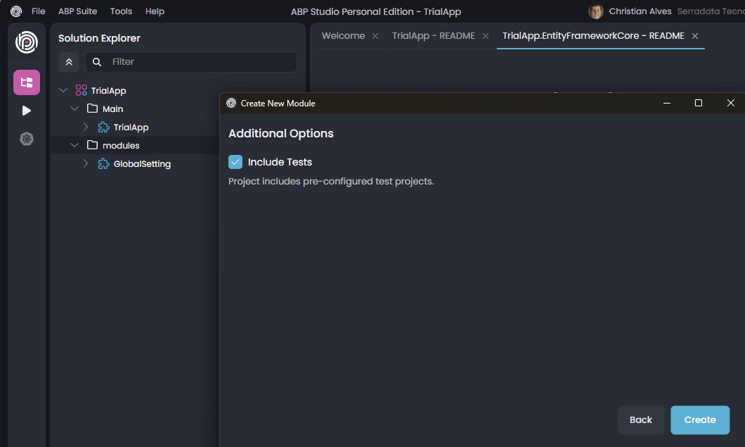Open the Solution Explorer sidebar icon
Image resolution: width=745 pixels, height=447 pixels.
pos(27,82)
